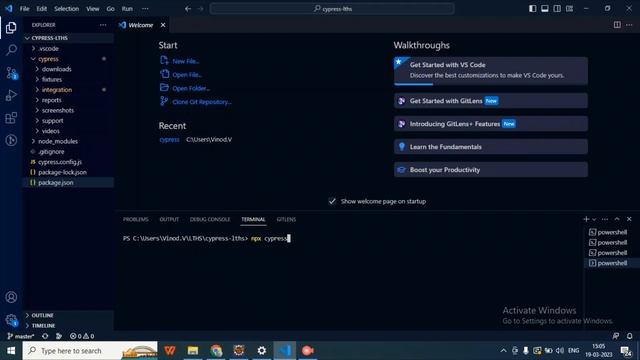Open editor more actions ellipsis
This screenshot has height=360, width=640.
click(629, 25)
